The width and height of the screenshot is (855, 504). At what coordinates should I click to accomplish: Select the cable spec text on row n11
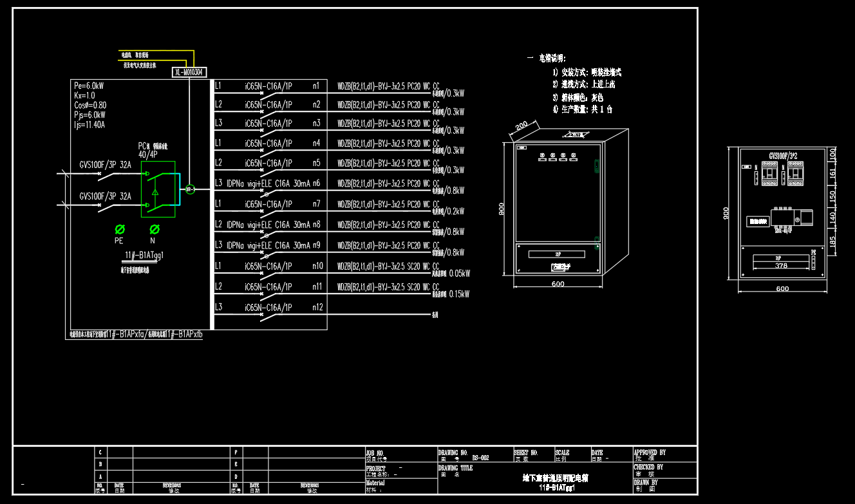tap(388, 286)
